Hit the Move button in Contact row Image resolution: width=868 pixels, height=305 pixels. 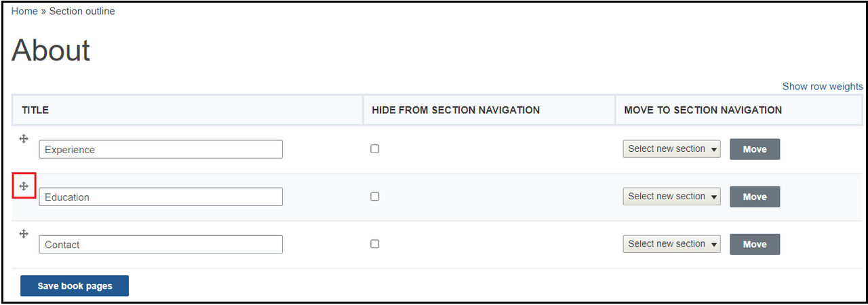754,244
